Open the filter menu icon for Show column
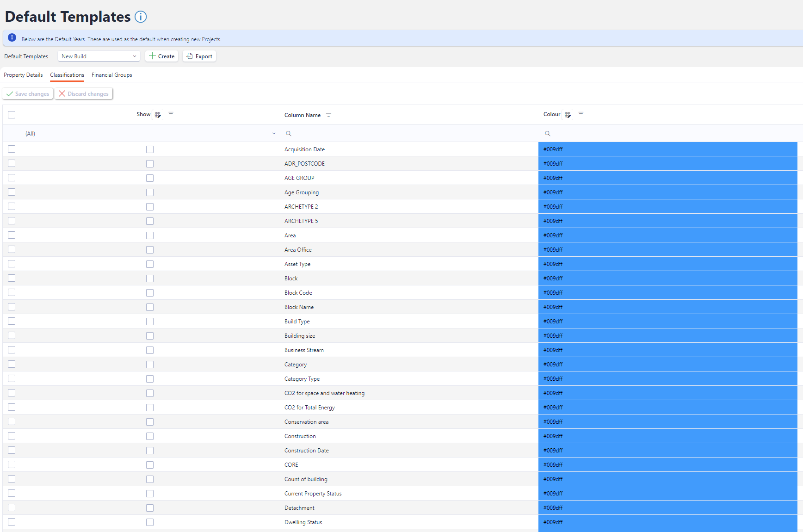Screen dimensions: 803x532 click(x=171, y=114)
